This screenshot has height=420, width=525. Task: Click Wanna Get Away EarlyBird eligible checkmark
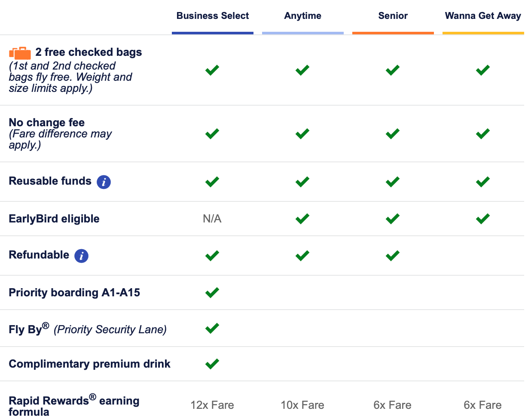pyautogui.click(x=483, y=219)
